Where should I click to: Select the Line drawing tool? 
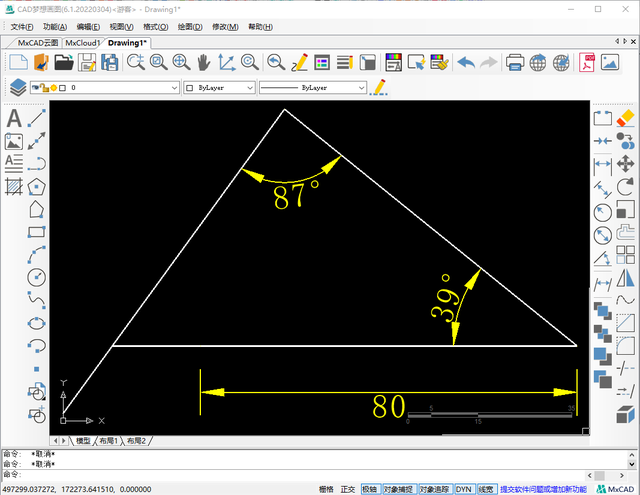(37, 118)
